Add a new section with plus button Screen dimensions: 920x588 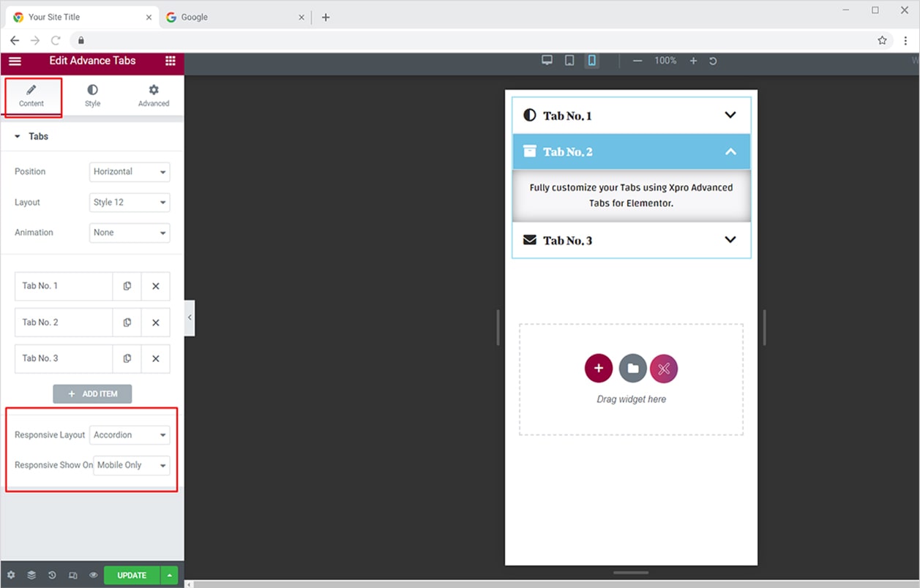click(x=599, y=369)
